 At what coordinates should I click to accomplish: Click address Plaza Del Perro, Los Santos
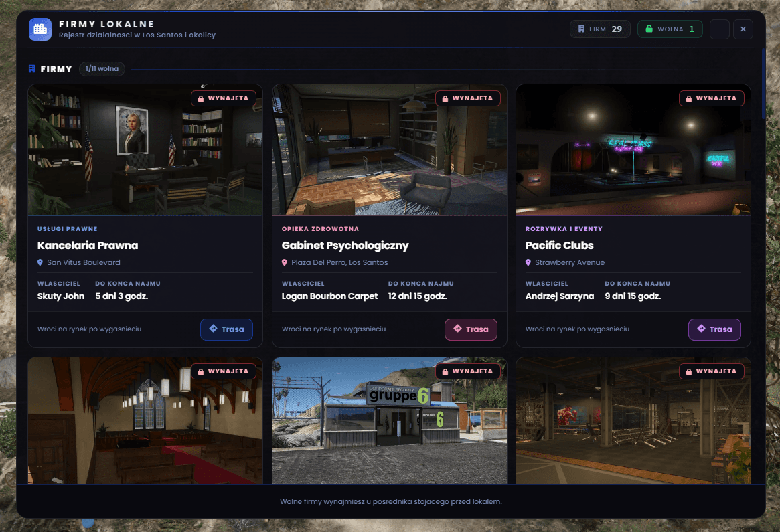[x=339, y=262]
